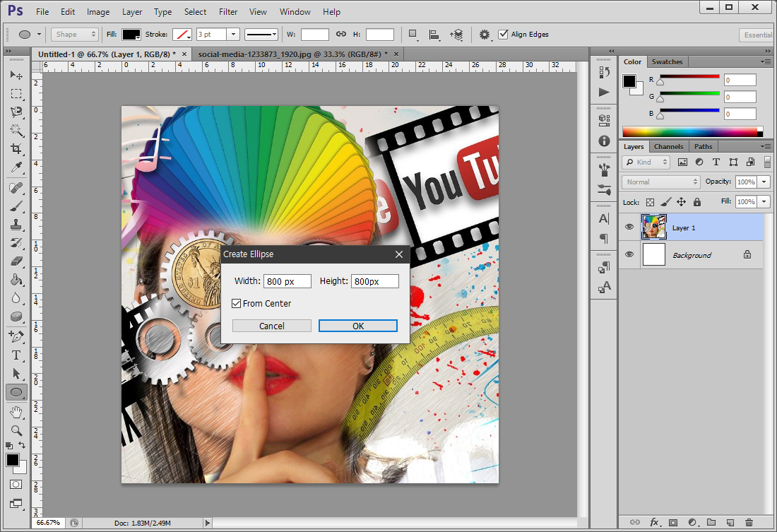Select the Zoom tool
777x532 pixels.
pyautogui.click(x=16, y=430)
